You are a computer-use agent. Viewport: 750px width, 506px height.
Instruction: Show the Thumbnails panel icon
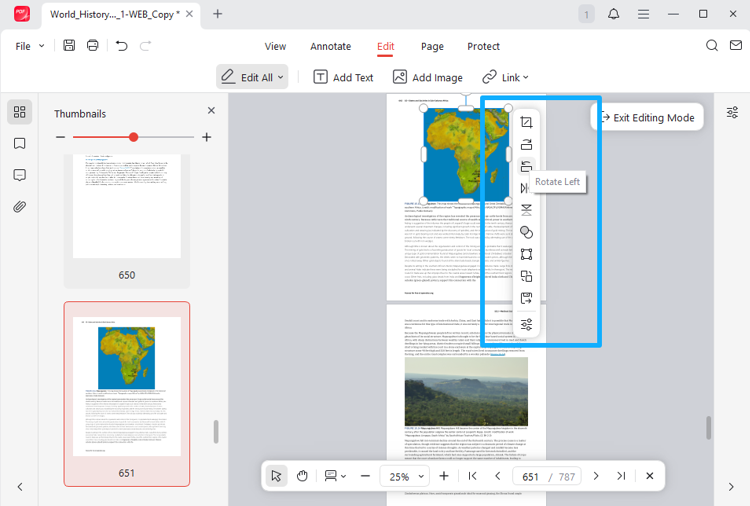tap(20, 112)
